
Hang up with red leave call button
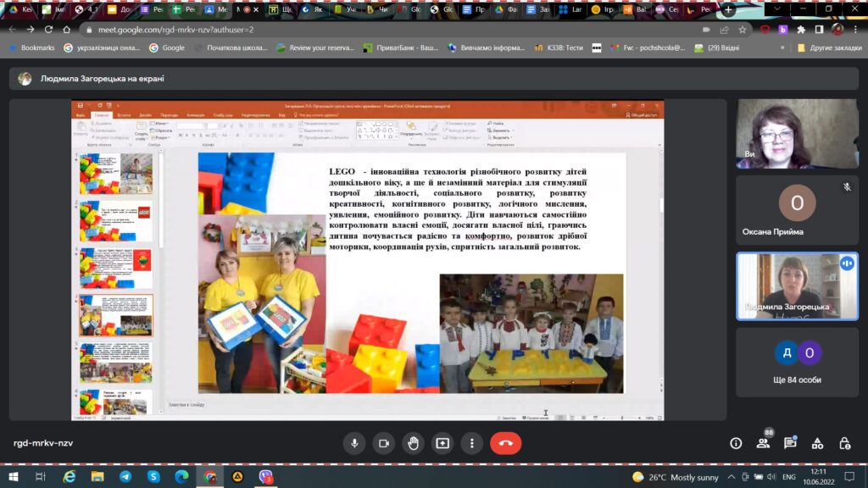pyautogui.click(x=505, y=443)
